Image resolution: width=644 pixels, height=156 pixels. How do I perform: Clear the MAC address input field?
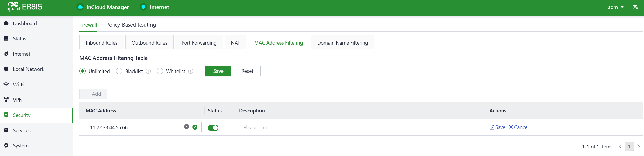(187, 127)
